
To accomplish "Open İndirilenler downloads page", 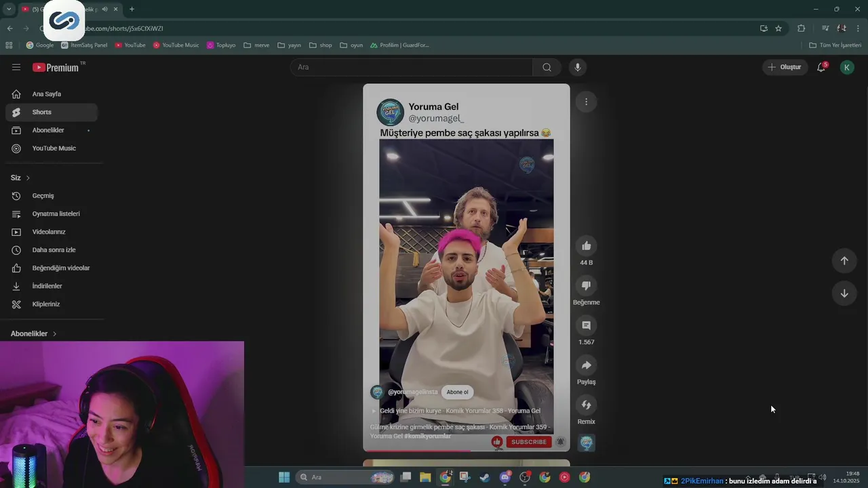I will (x=52, y=286).
